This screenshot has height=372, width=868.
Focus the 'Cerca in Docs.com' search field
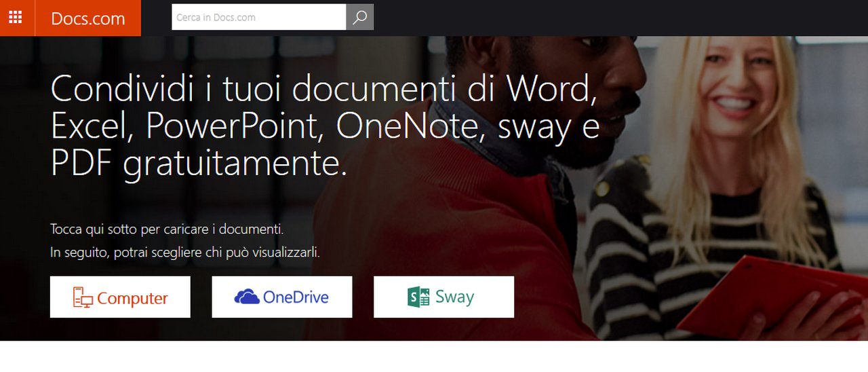[x=258, y=18]
